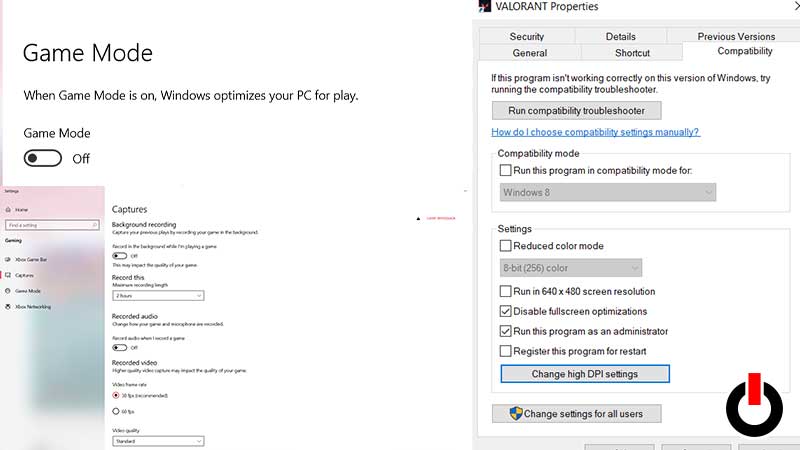Open Xbox Game Bar settings page
This screenshot has height=450, width=800.
(31, 259)
